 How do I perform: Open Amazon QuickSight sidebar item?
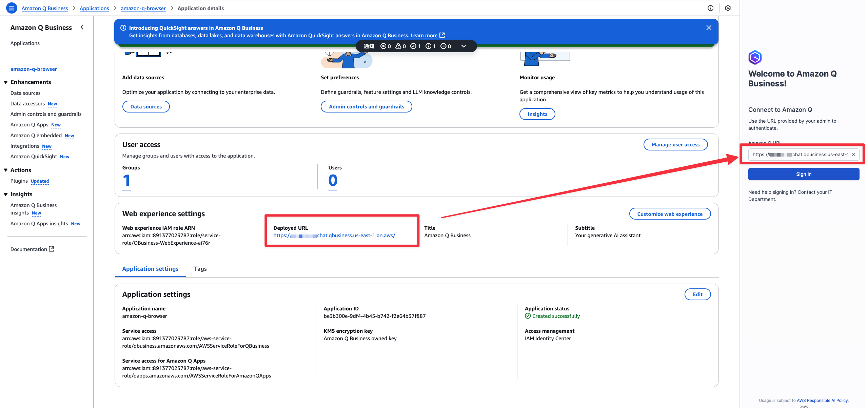pos(34,156)
